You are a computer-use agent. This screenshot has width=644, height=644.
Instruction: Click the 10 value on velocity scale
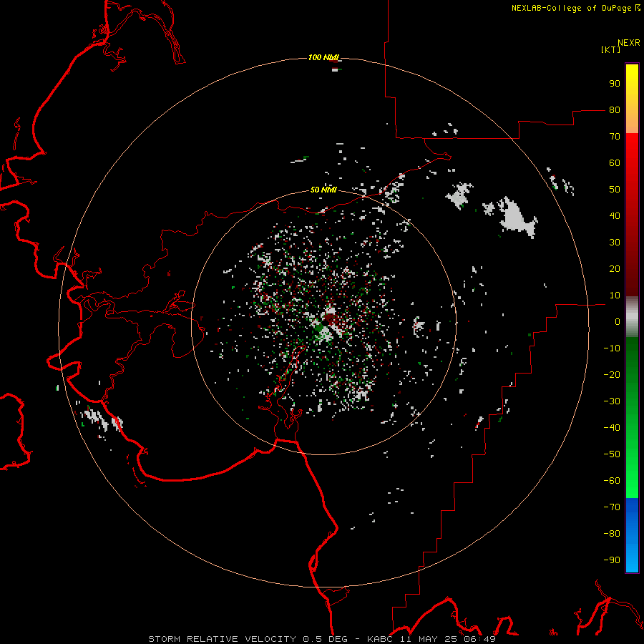coord(615,296)
